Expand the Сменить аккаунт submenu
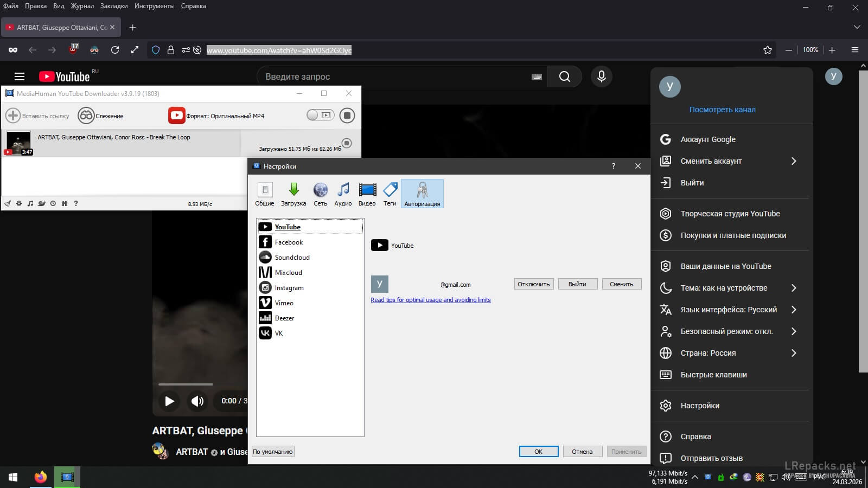 click(x=794, y=161)
